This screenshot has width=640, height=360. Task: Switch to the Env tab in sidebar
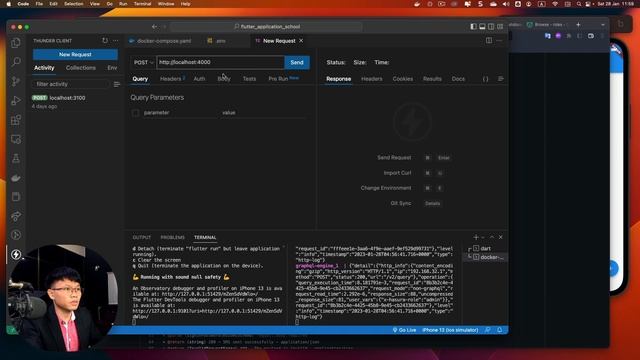tap(112, 68)
